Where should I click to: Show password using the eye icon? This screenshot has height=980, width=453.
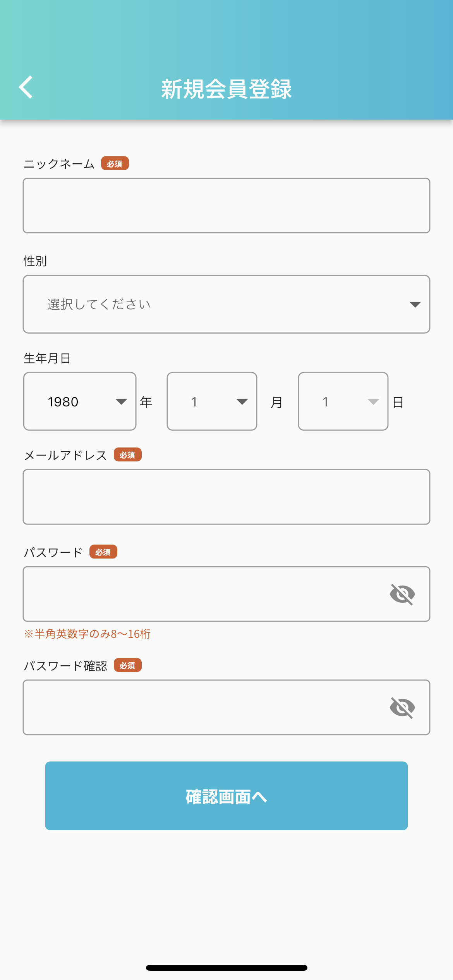(402, 594)
